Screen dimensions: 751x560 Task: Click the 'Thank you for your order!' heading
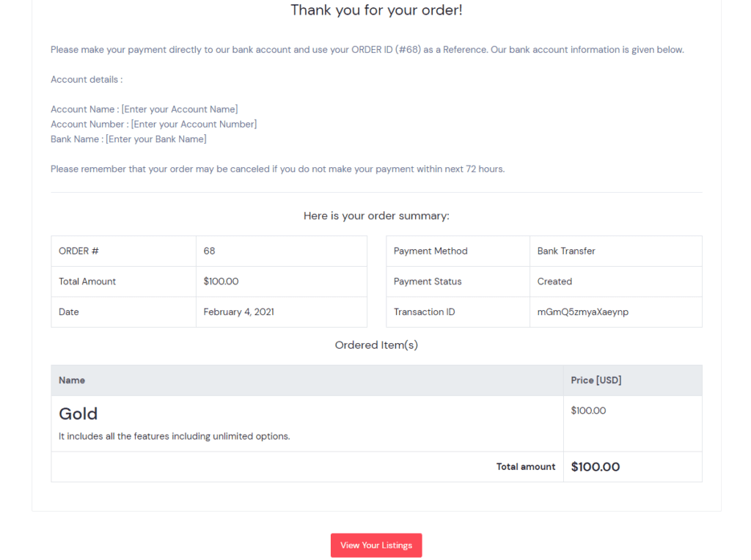click(x=376, y=10)
